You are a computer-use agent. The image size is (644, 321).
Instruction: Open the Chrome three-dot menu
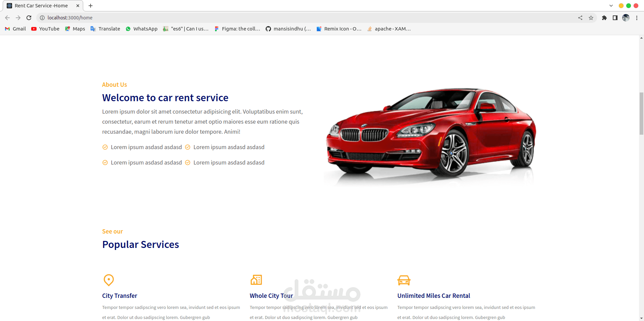[x=637, y=18]
